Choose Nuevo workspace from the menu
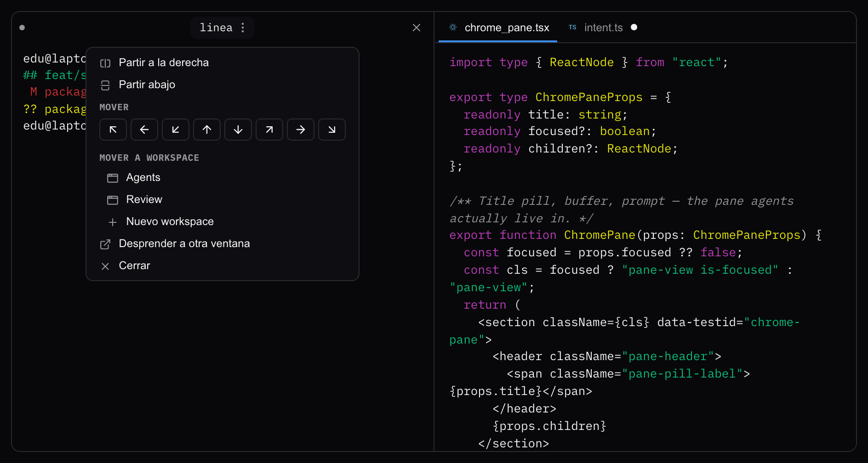The image size is (868, 463). point(223,221)
